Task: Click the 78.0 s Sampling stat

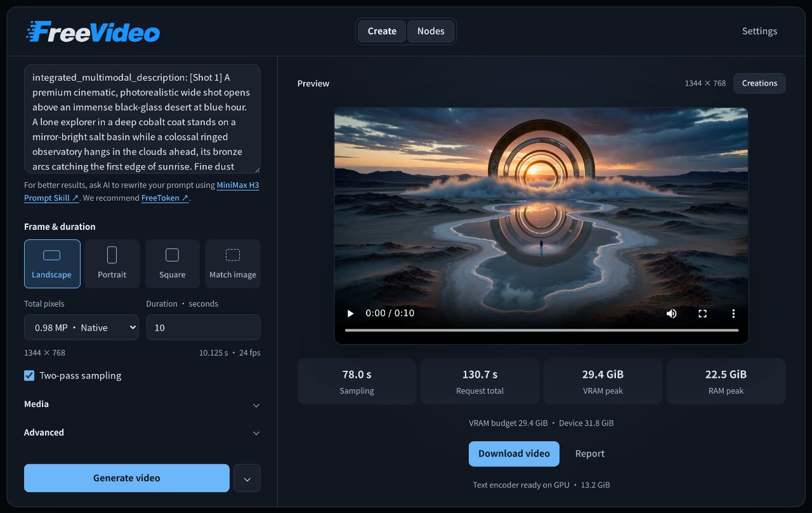Action: [x=357, y=382]
